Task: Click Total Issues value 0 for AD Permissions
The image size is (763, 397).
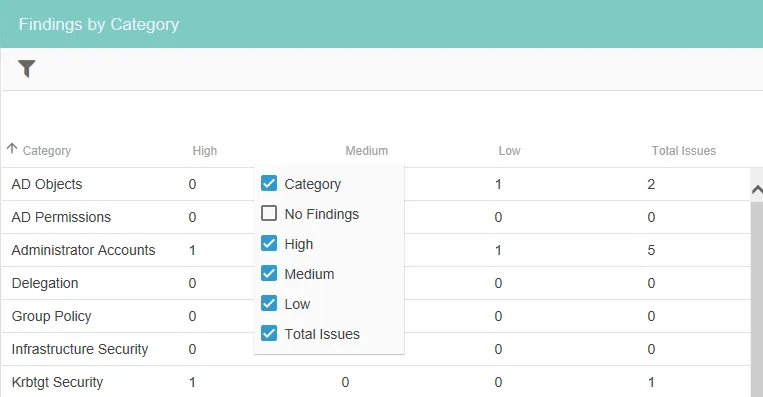Action: [651, 217]
